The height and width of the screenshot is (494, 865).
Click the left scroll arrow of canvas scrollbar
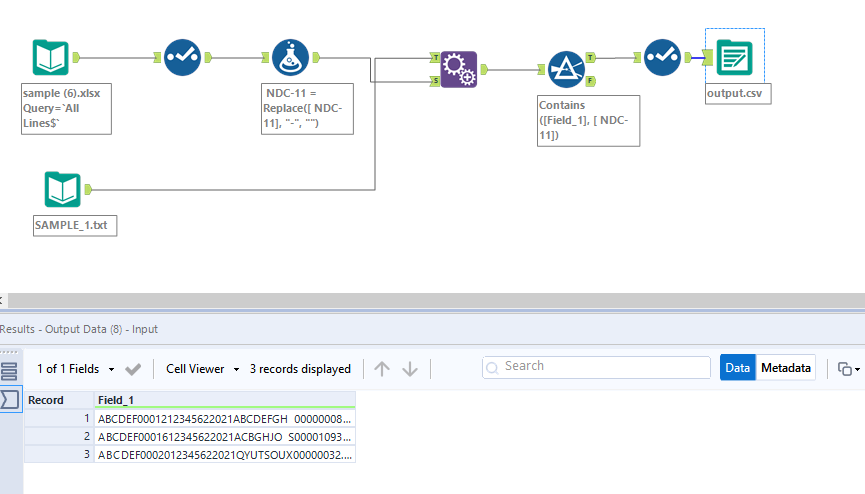[x=2, y=300]
